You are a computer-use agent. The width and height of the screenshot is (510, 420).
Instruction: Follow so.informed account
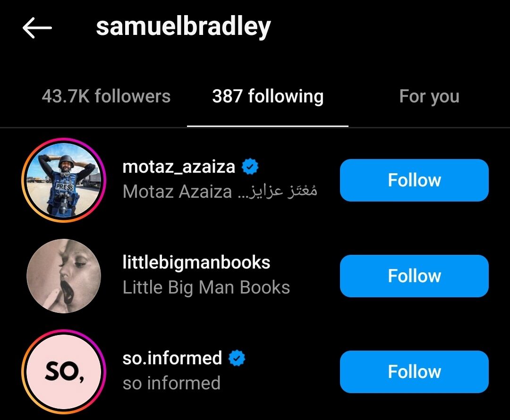414,371
